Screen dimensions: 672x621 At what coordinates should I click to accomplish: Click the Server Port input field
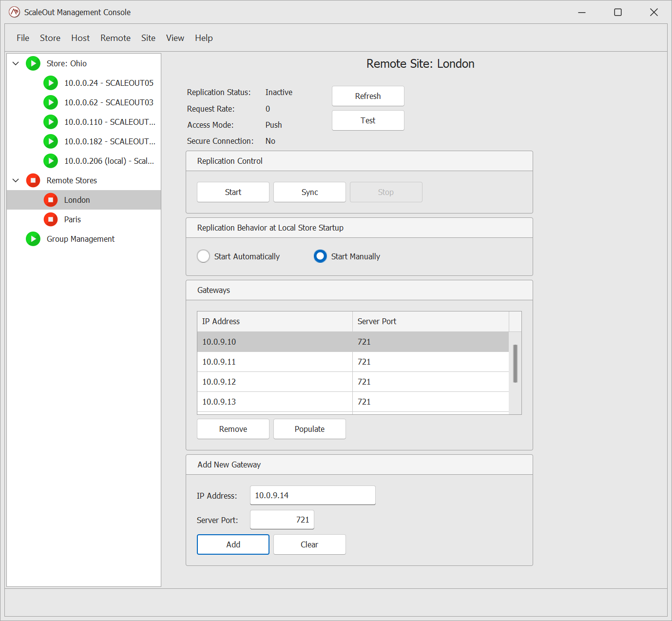coord(282,520)
